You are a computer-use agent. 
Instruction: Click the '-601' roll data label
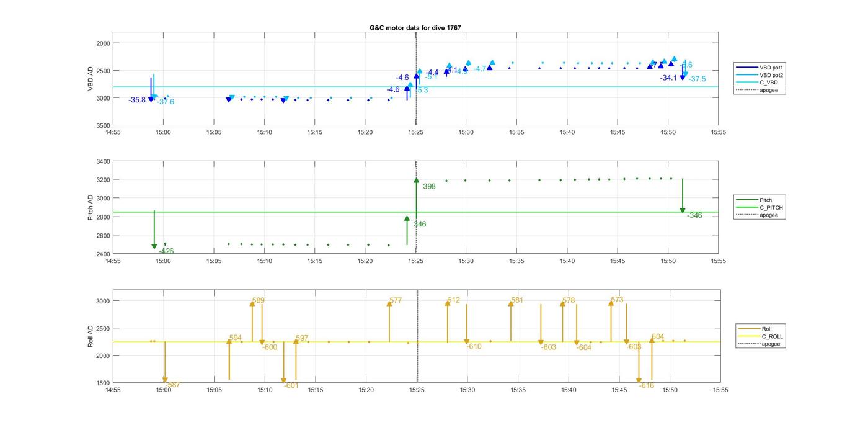[x=291, y=385]
